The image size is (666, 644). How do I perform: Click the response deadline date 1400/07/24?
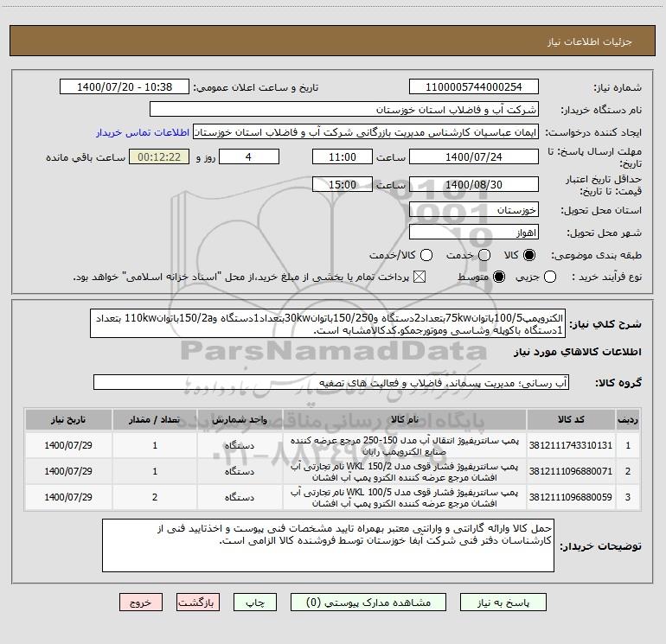[x=474, y=157]
